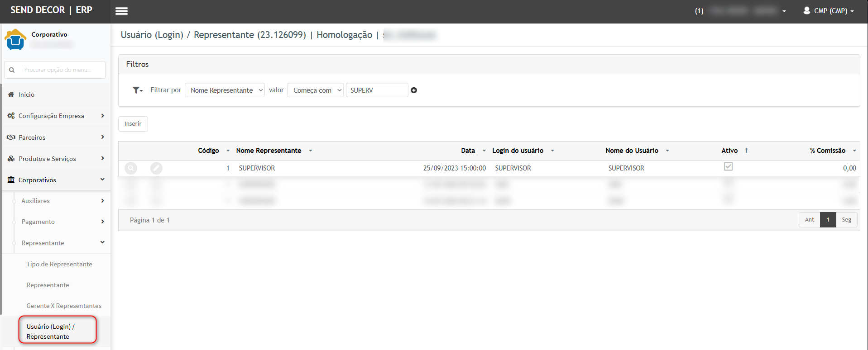Open the Código column dropdown arrow
Screen dimensions: 868x350
[228, 151]
